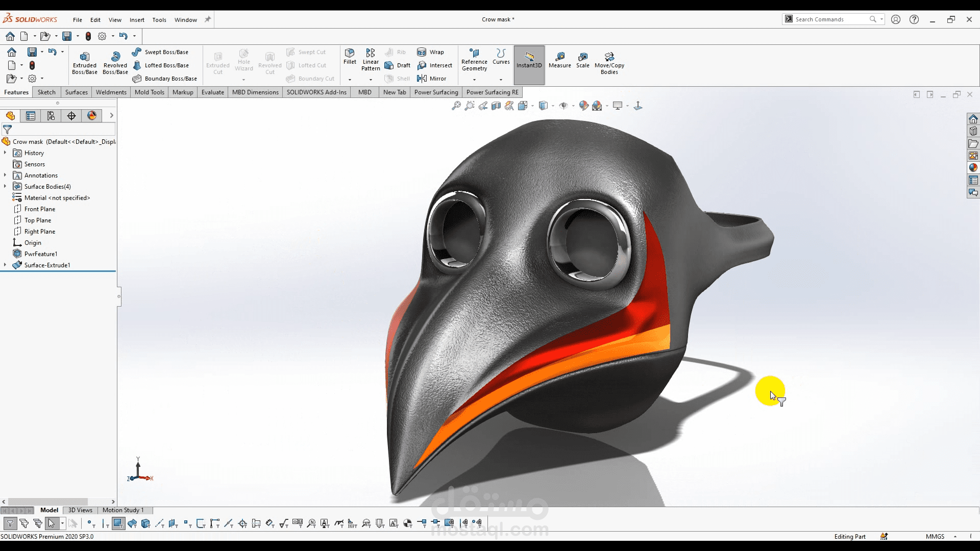
Task: Expand the Surface-Extrude1 feature
Action: tap(5, 265)
